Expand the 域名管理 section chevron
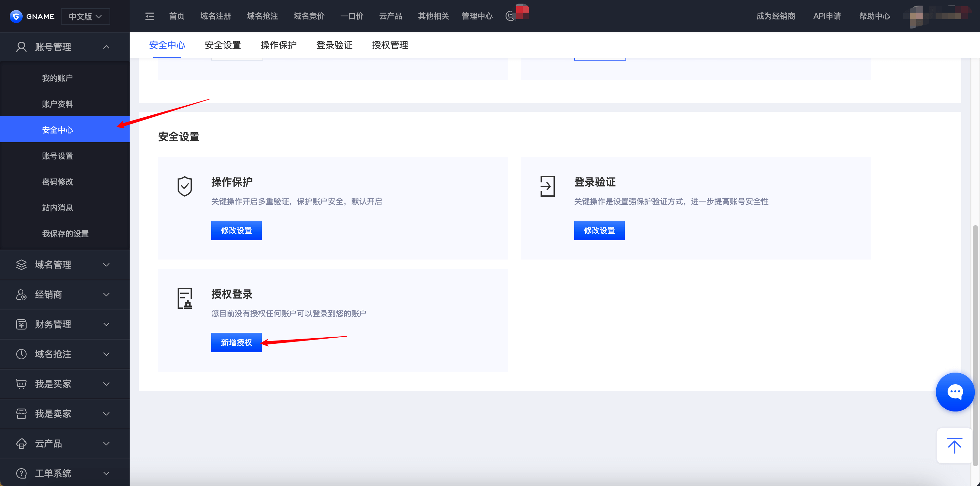 (x=106, y=265)
